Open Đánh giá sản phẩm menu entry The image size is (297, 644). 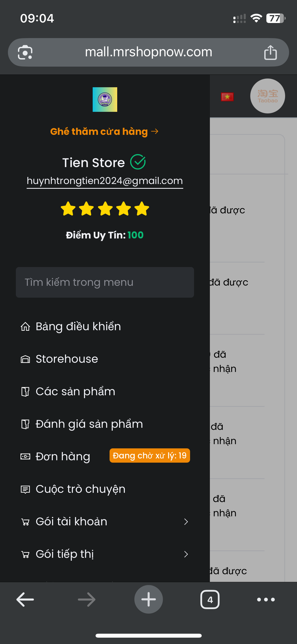tap(105, 424)
